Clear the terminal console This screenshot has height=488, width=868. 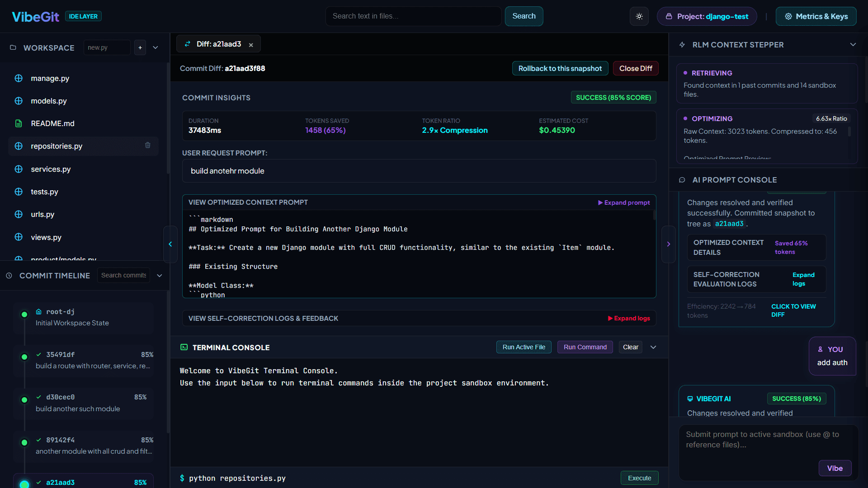coord(631,347)
